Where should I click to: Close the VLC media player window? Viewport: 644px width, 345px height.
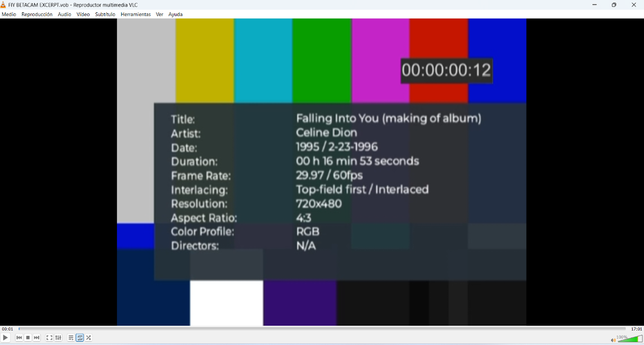(633, 5)
